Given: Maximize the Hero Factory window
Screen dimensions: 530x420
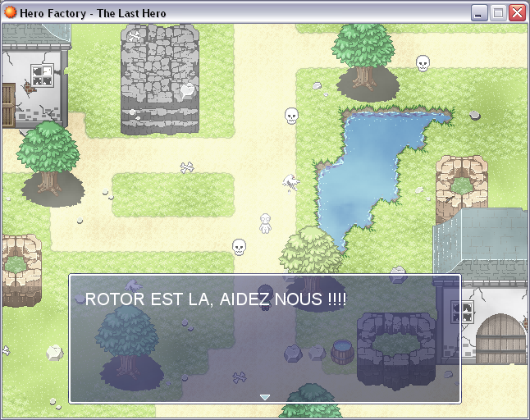Looking at the screenshot, I should 498,13.
